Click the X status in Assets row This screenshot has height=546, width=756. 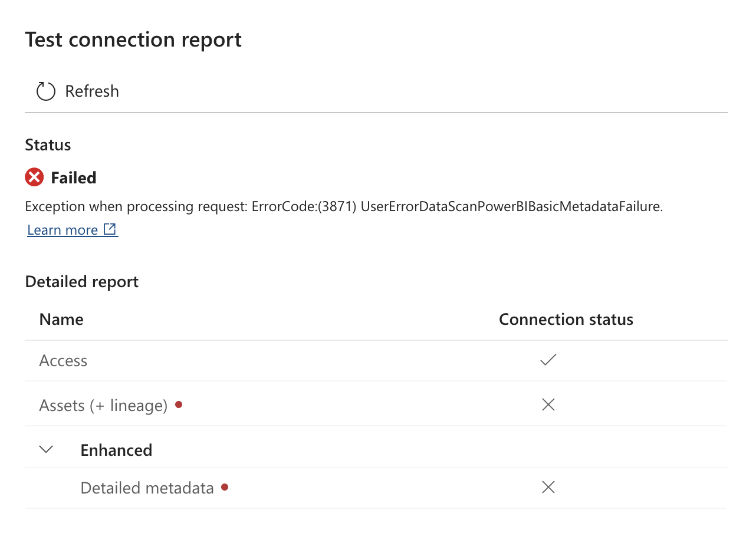click(x=548, y=404)
